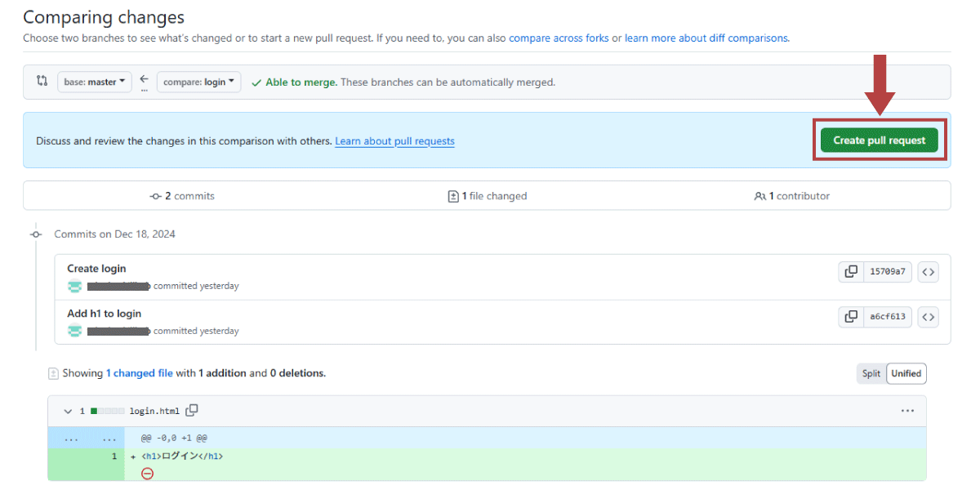Select the 2 commits tab
The image size is (980, 490).
click(x=182, y=196)
